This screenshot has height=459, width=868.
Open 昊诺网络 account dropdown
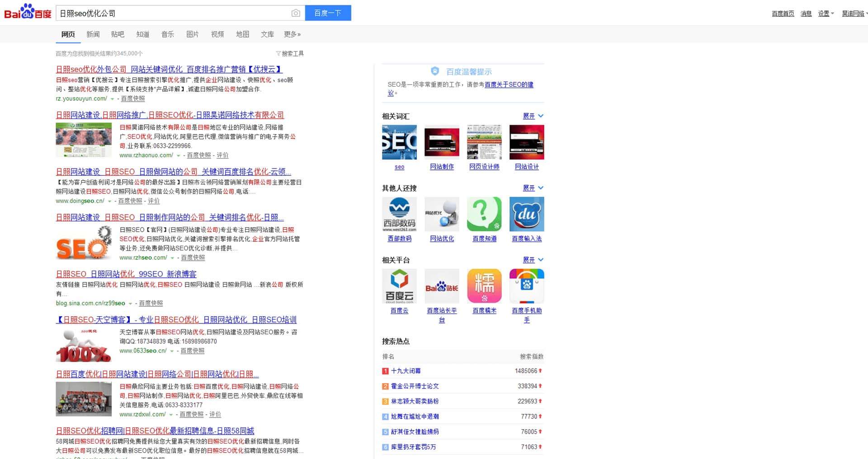pos(854,14)
